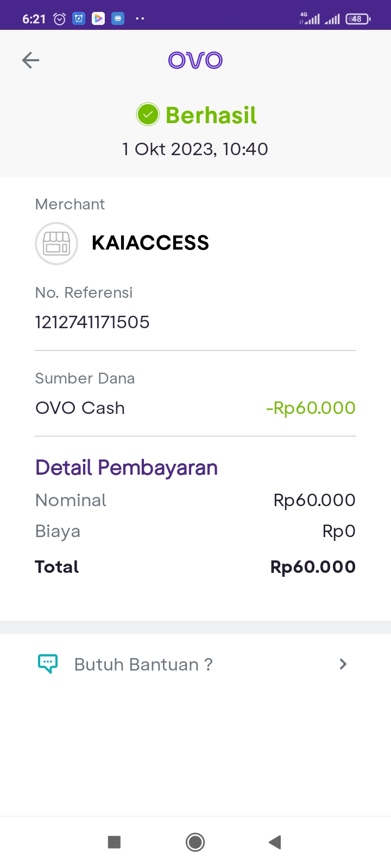Expand Butuh Bantuan with chevron arrow
The image size is (391, 868).
(x=343, y=664)
